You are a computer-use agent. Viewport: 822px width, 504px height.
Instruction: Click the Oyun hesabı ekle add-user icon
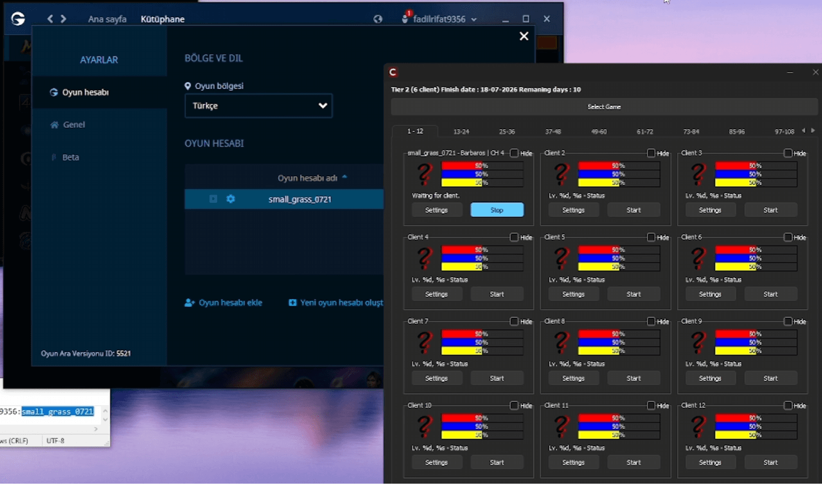pos(190,302)
